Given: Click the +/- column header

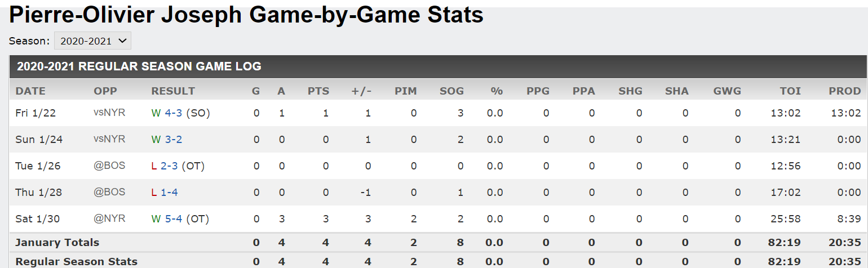Looking at the screenshot, I should (362, 91).
